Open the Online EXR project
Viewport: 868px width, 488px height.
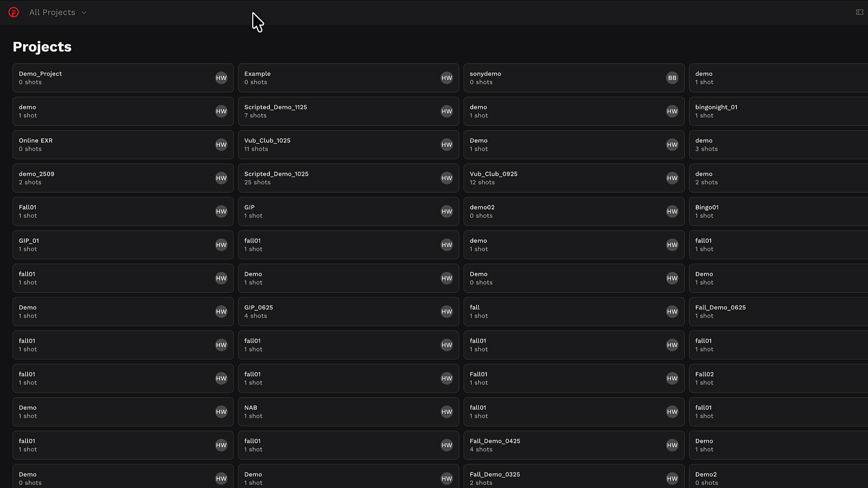click(x=123, y=145)
